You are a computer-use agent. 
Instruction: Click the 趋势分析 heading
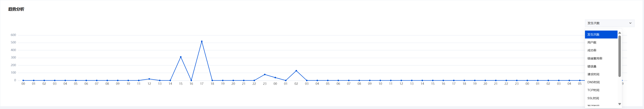pos(16,9)
